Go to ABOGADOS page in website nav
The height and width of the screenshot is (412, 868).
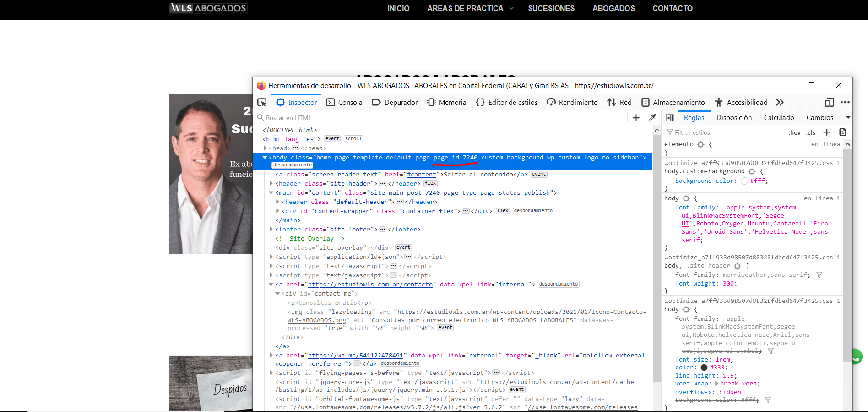(x=613, y=8)
